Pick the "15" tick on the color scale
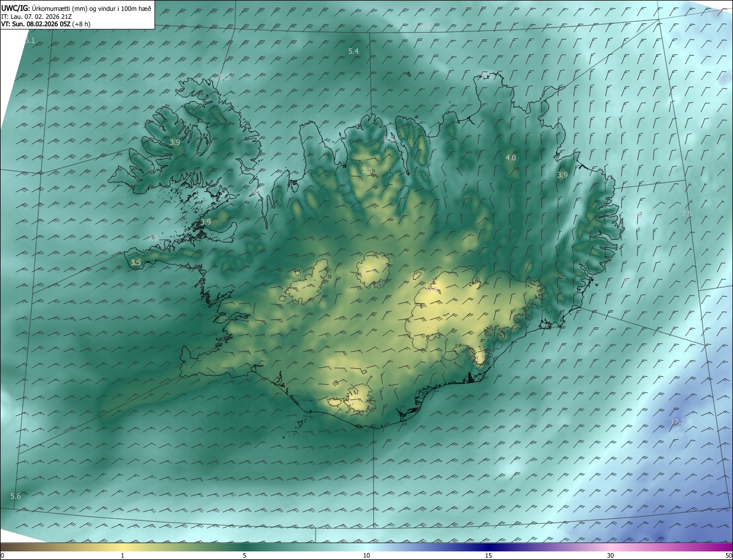The image size is (733, 560). click(488, 555)
